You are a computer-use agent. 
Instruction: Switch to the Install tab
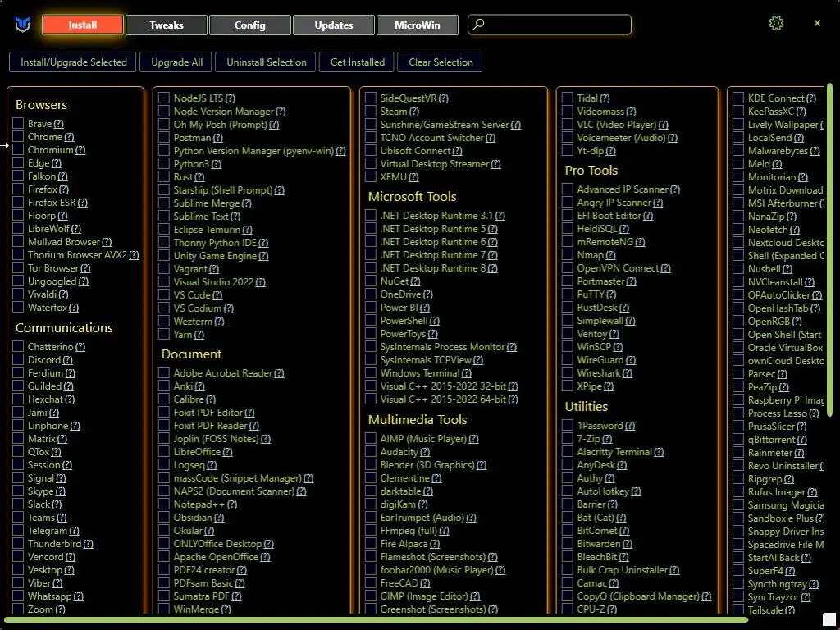click(x=83, y=25)
